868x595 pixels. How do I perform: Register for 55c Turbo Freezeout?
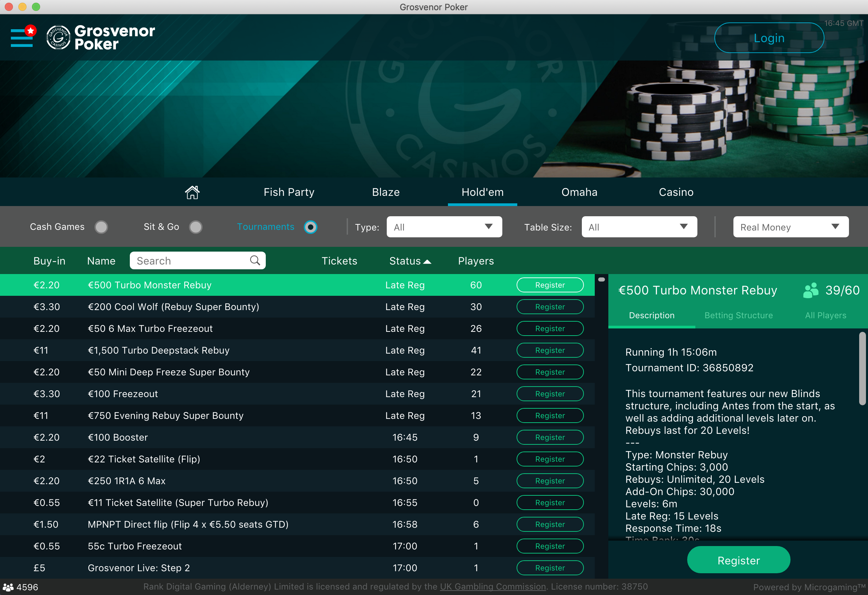[x=550, y=546]
